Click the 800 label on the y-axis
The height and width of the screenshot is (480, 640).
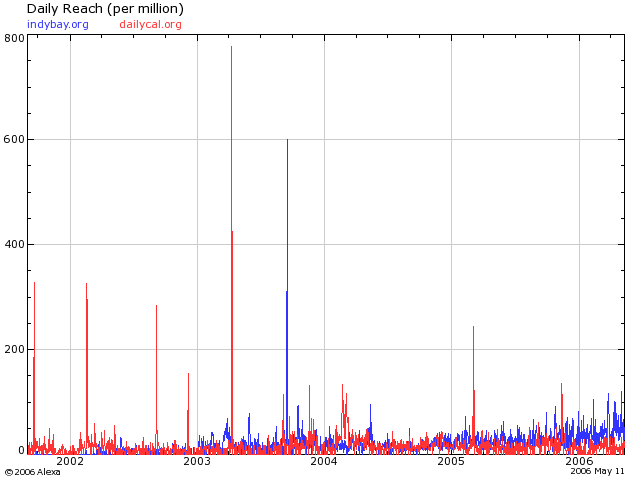pos(14,38)
